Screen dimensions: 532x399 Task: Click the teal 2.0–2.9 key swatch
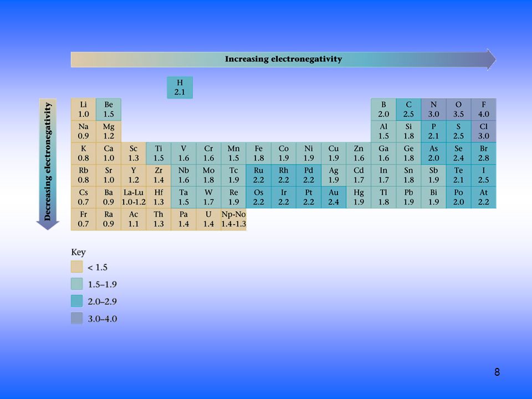pos(77,301)
